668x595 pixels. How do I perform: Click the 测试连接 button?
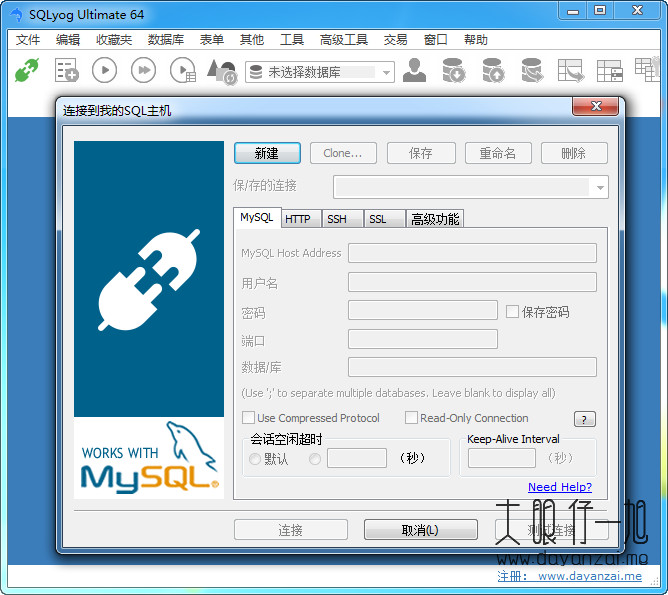pyautogui.click(x=551, y=530)
